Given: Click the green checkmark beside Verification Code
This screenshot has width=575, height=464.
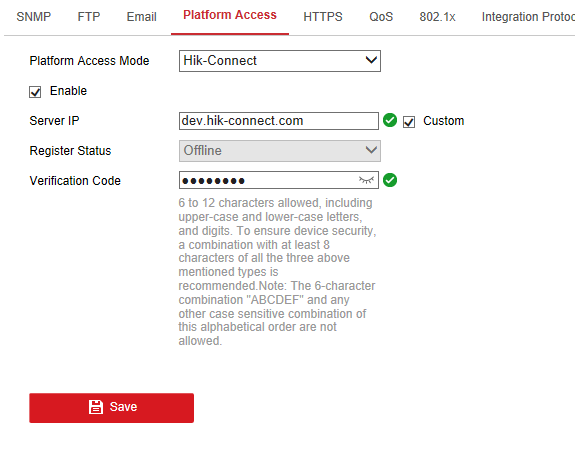Looking at the screenshot, I should tap(390, 180).
